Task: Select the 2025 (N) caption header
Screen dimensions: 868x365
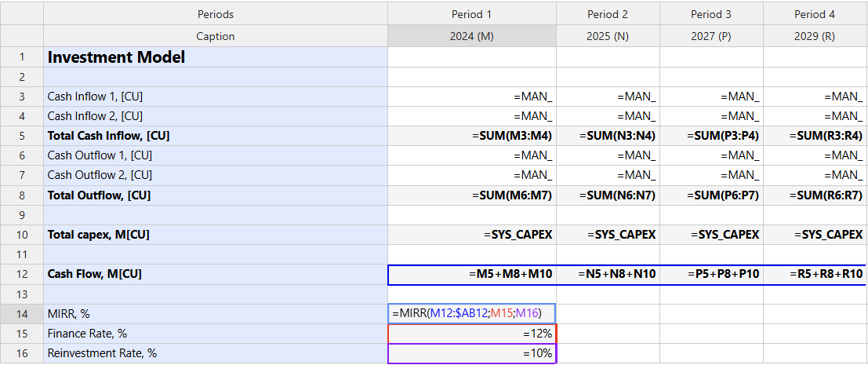Action: pos(608,36)
